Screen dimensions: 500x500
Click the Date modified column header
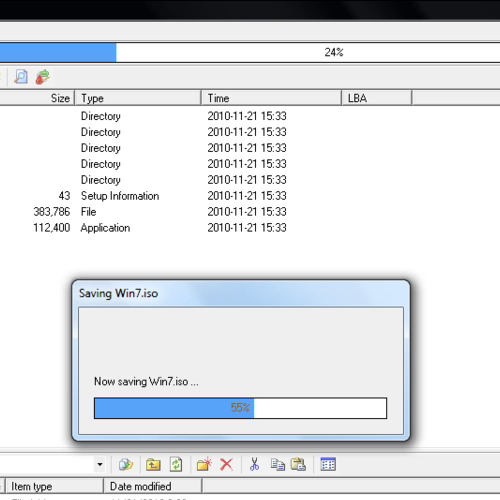153,486
